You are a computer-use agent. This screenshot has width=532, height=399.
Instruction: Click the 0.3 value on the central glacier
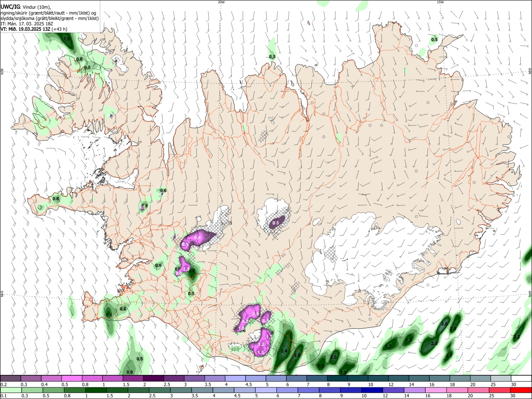[x=275, y=223]
